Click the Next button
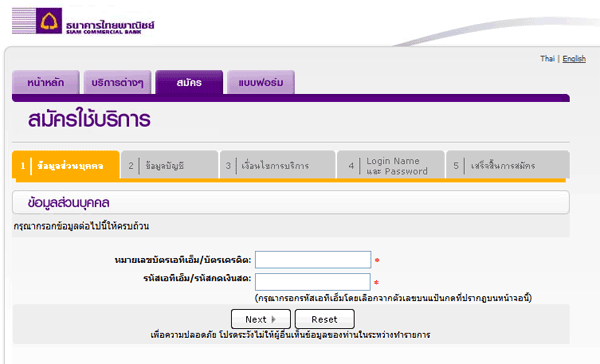This screenshot has width=600, height=364. pyautogui.click(x=261, y=319)
